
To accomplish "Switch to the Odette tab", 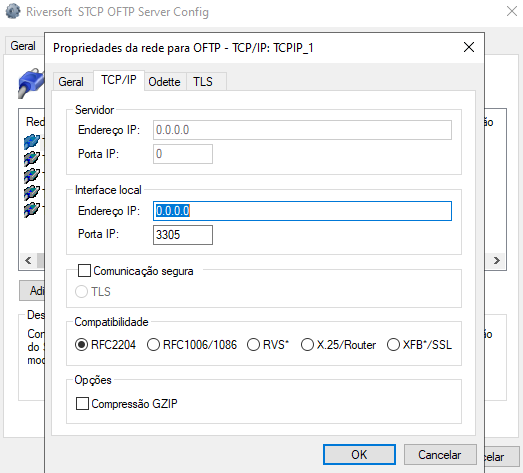I will click(165, 82).
